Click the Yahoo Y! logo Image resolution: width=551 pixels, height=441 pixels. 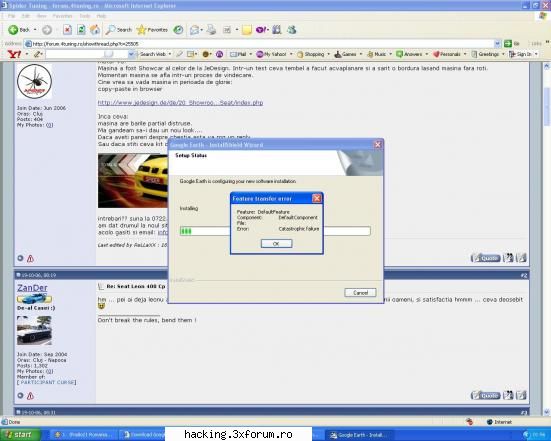click(14, 54)
